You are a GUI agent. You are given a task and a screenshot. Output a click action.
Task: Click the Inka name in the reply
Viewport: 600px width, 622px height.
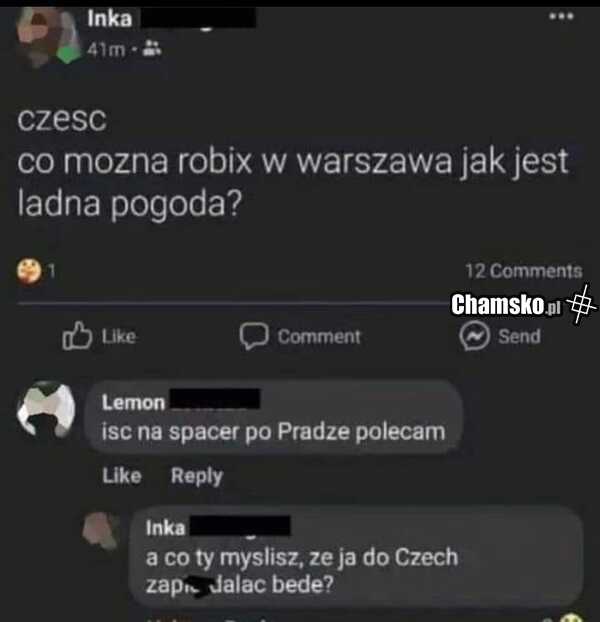tap(165, 528)
